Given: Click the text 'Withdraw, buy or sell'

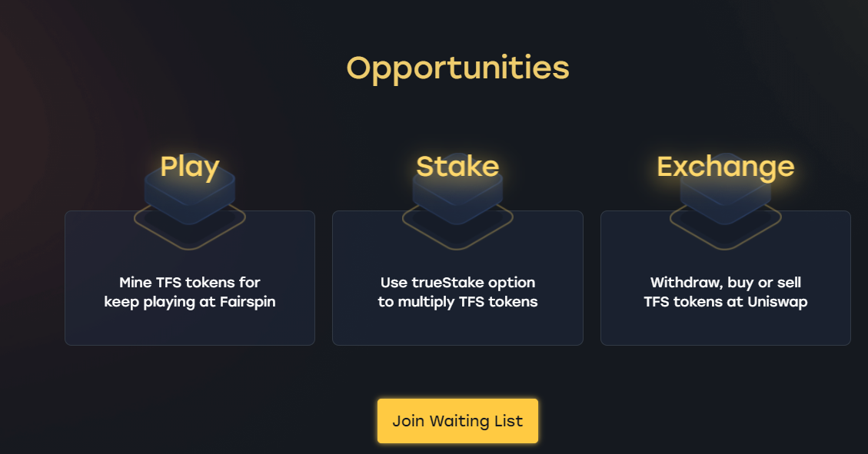Looking at the screenshot, I should (x=725, y=283).
